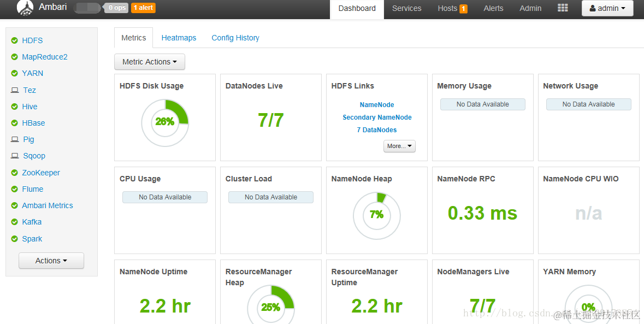Switch to the Heatmaps tab
The height and width of the screenshot is (324, 644).
coord(179,38)
